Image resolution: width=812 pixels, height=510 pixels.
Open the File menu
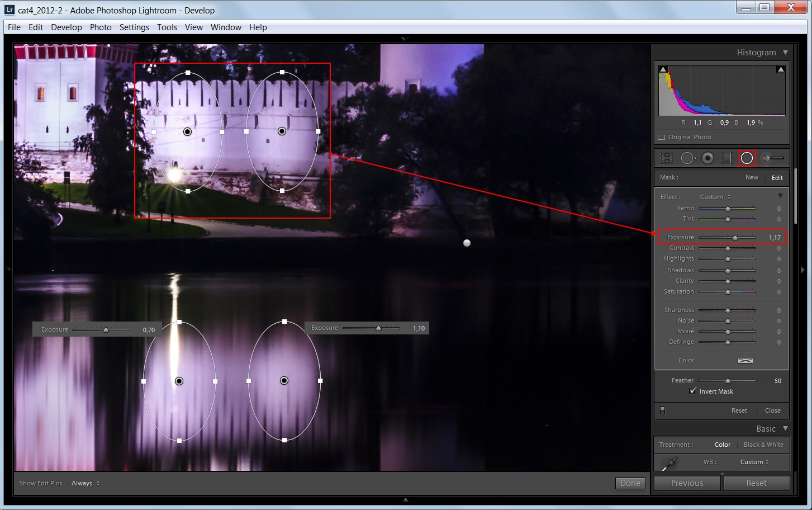pos(14,27)
